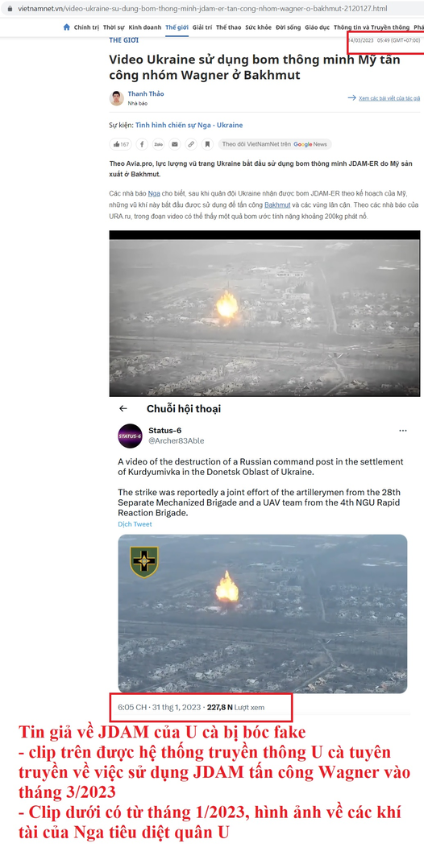Open the Thể thao menu item
424x868 pixels.
click(x=228, y=27)
